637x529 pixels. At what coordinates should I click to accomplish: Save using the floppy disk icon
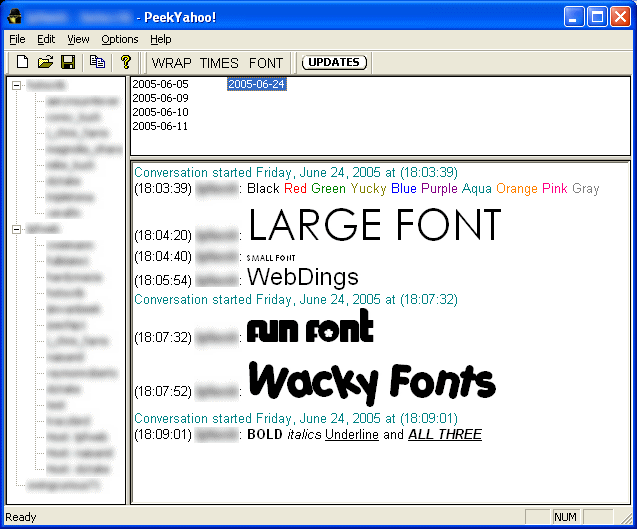tap(68, 62)
